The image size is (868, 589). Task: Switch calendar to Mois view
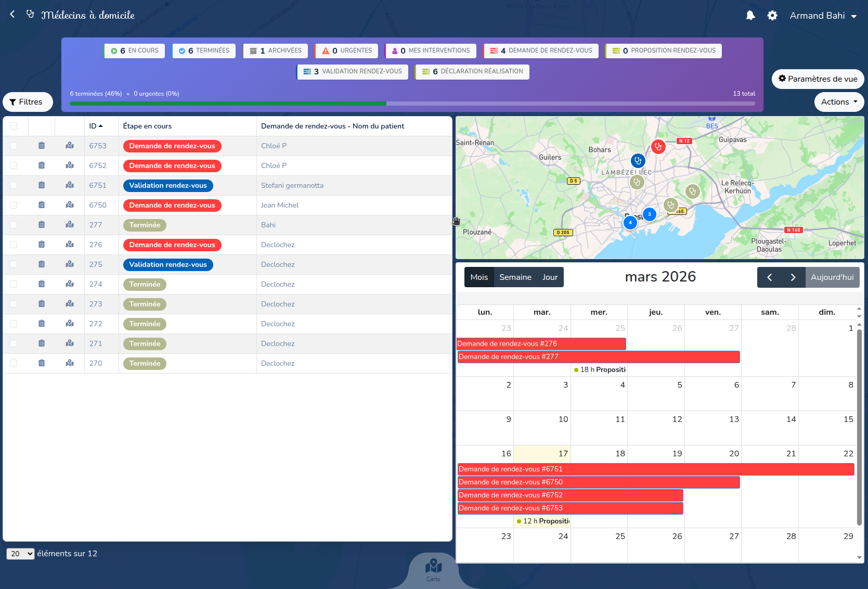[479, 277]
